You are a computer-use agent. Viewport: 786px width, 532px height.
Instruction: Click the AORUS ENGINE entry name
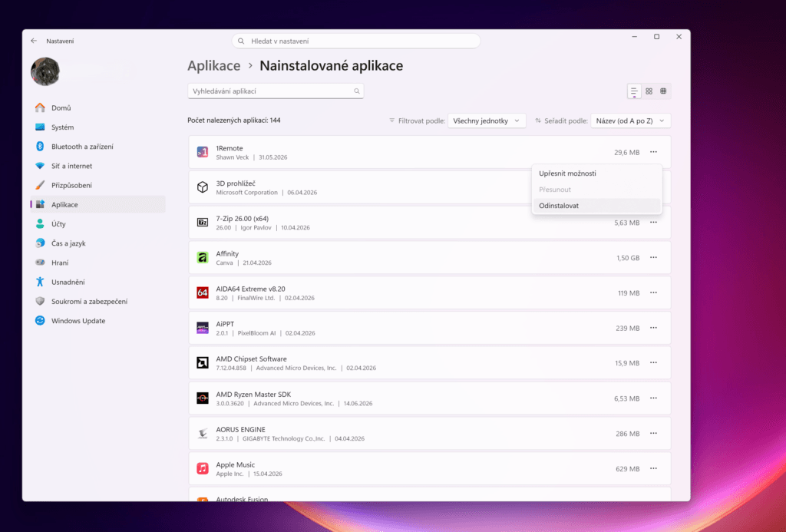tap(240, 430)
